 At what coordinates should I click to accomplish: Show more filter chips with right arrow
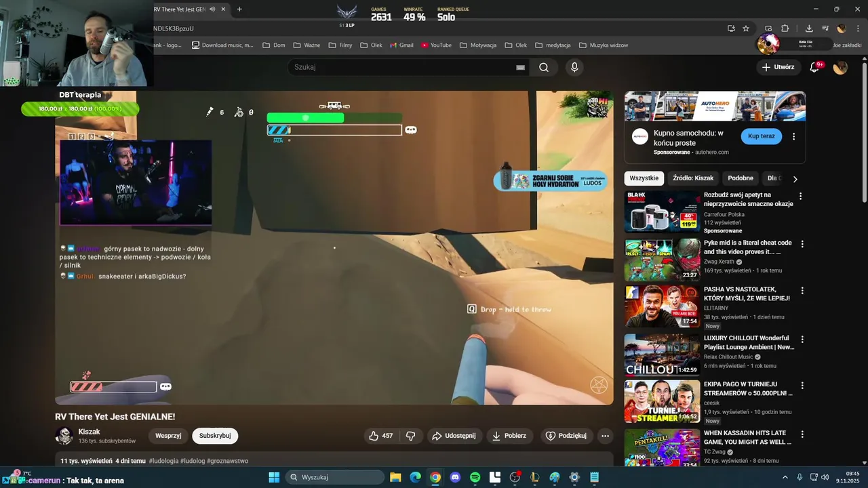click(x=795, y=179)
